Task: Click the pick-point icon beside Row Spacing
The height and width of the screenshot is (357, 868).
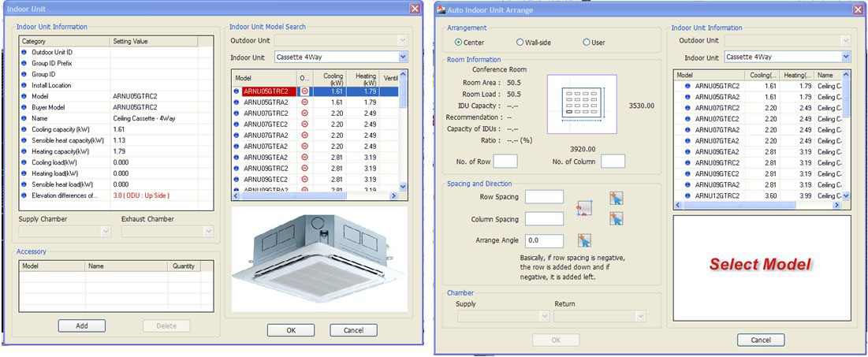Action: point(616,199)
